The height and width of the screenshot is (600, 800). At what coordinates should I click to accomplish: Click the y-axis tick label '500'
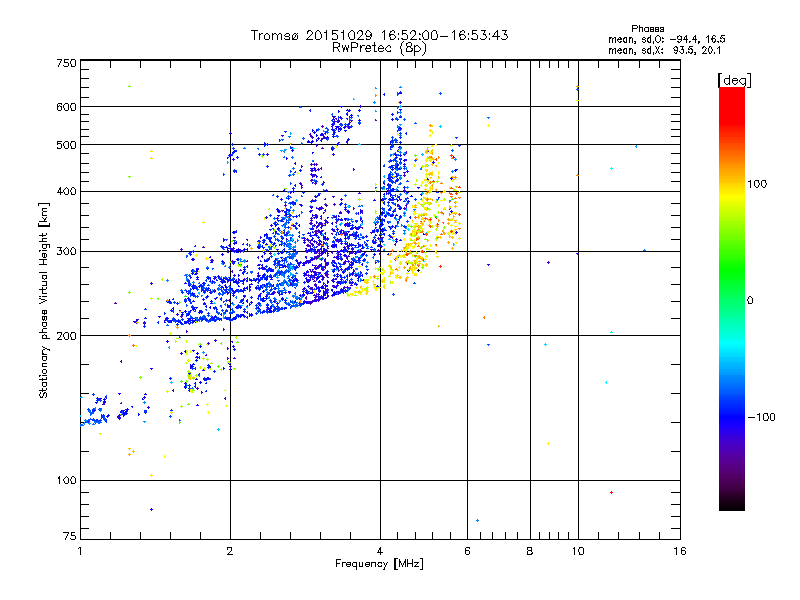click(67, 145)
